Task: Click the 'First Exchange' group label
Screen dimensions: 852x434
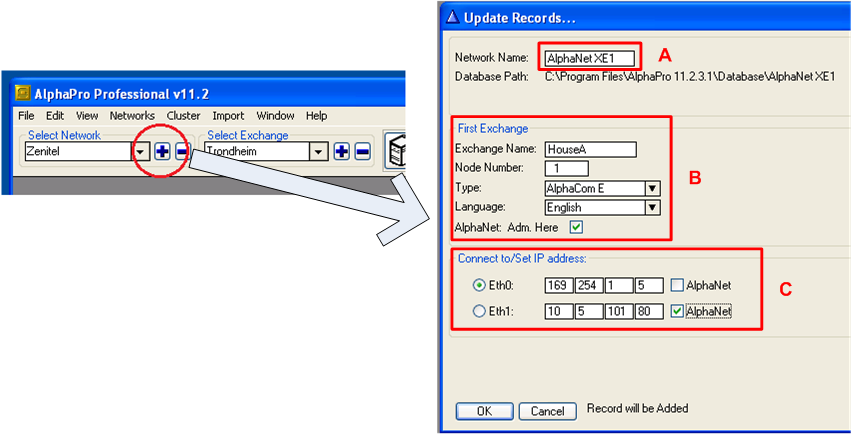Action: 493,128
